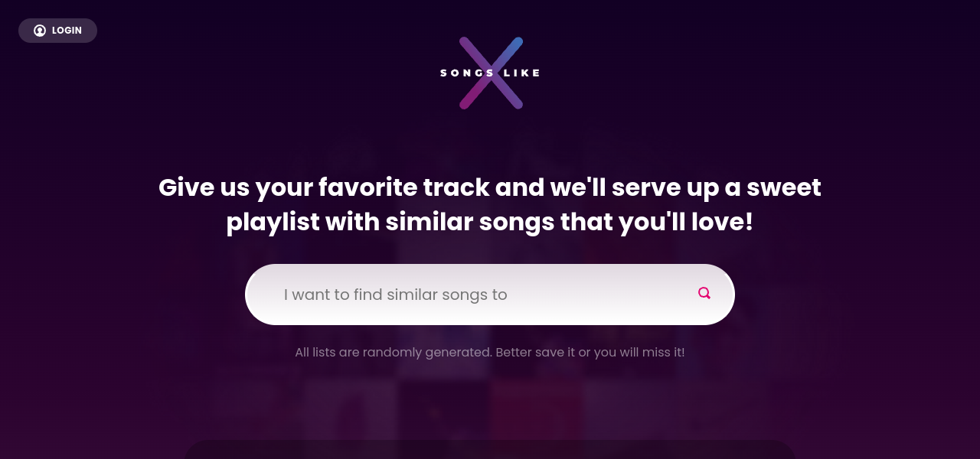Click the center of the X logo

point(491,73)
